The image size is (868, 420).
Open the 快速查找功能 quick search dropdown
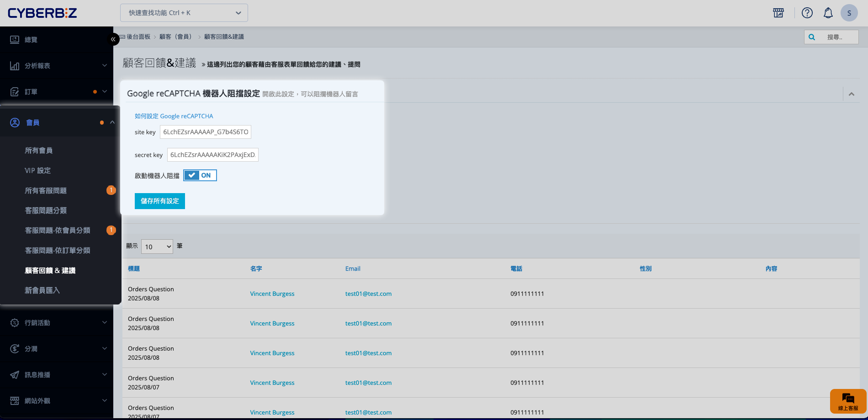click(x=184, y=13)
